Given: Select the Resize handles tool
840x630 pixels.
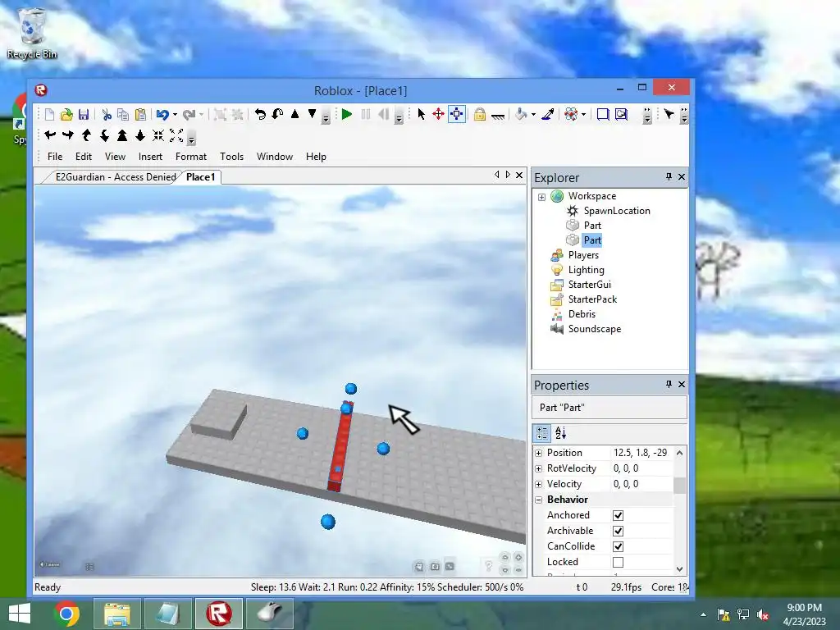Looking at the screenshot, I should (x=456, y=114).
